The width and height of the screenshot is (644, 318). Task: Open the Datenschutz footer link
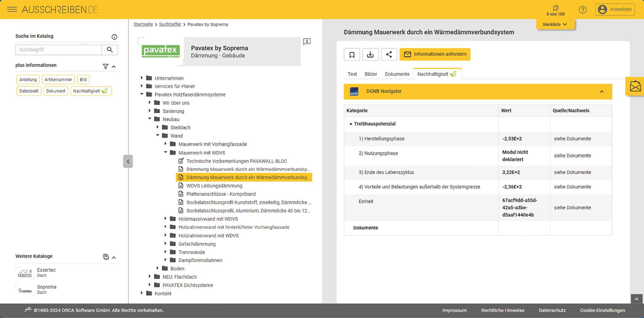click(552, 310)
